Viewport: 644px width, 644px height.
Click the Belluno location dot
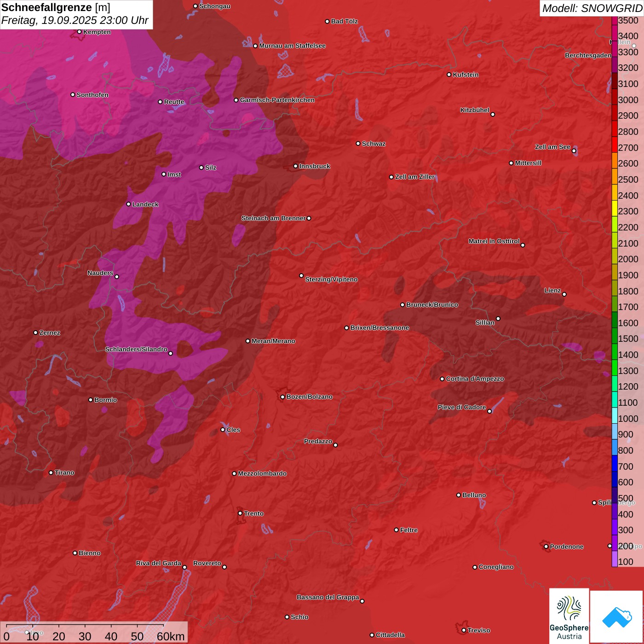click(x=459, y=495)
